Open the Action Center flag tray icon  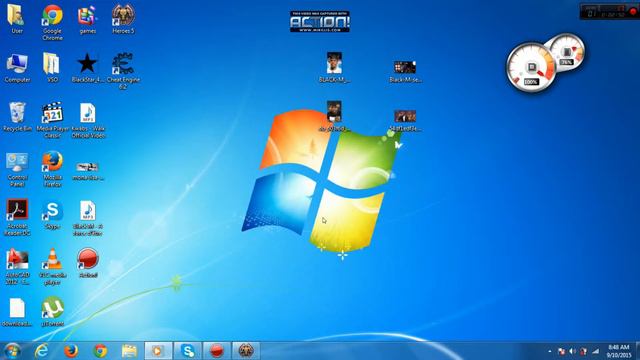(x=561, y=351)
